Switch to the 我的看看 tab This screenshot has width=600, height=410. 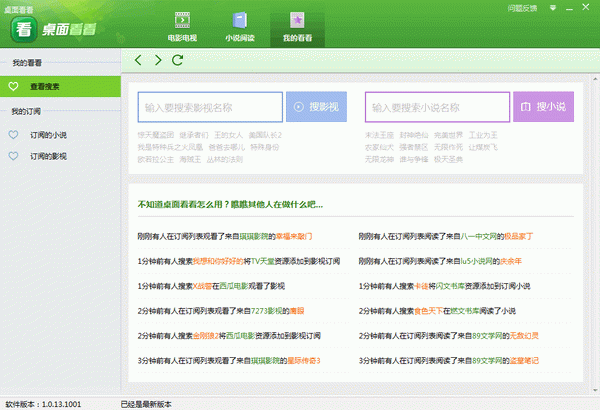point(297,29)
